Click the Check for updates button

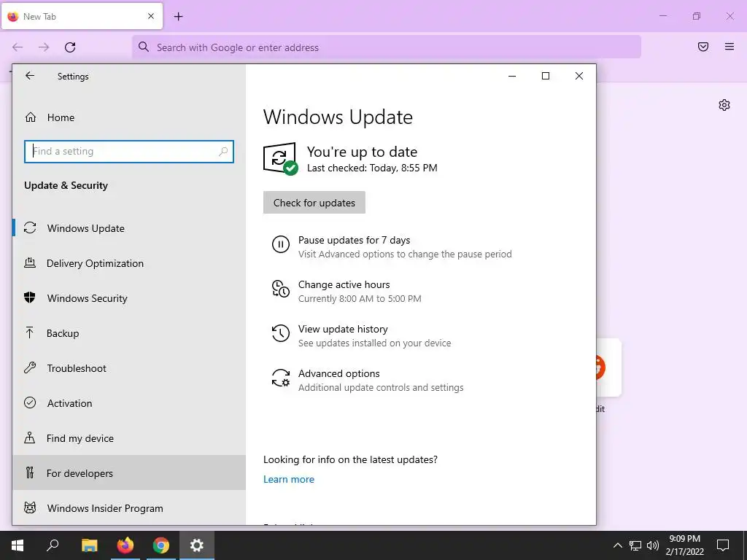314,203
